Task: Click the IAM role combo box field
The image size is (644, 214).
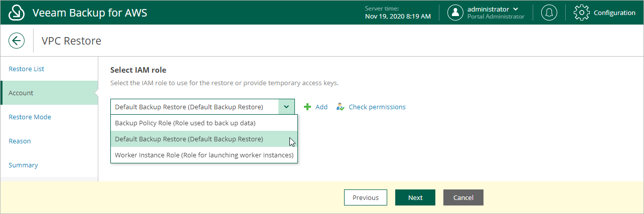Action: (203, 107)
